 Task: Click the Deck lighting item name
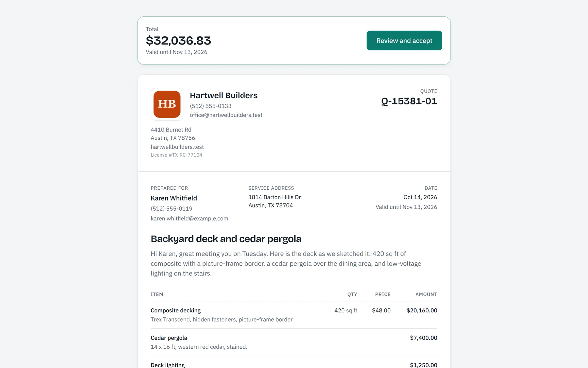coord(168,365)
